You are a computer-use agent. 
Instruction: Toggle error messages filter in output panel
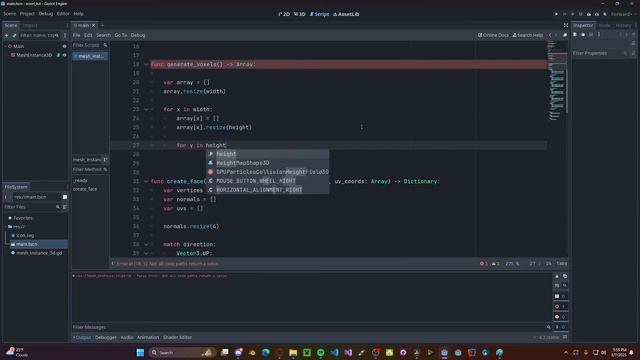(x=560, y=307)
